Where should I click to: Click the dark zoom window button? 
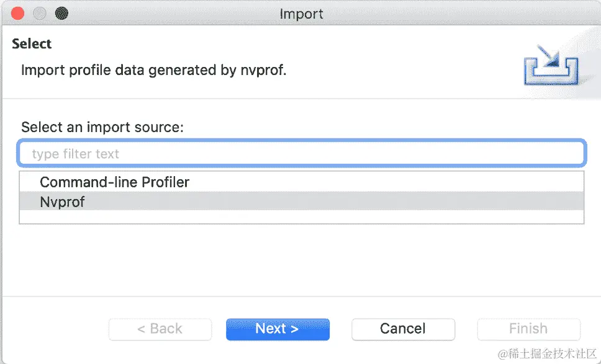pos(61,13)
